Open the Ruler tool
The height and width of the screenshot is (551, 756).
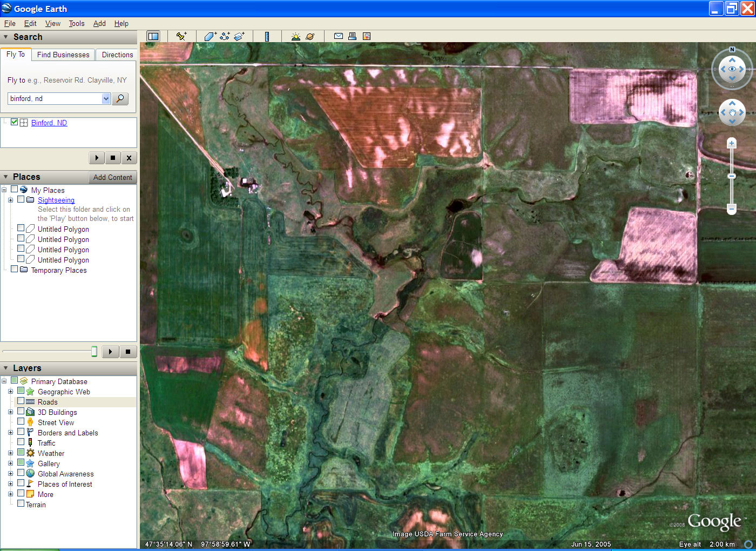[267, 36]
